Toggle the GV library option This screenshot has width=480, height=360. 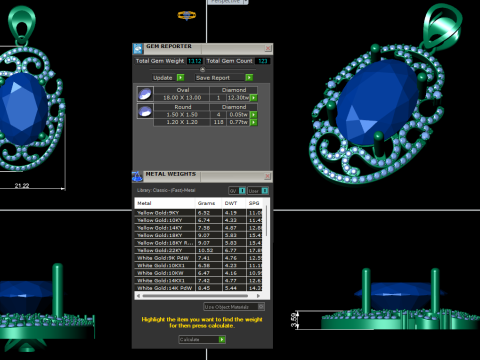tap(242, 191)
